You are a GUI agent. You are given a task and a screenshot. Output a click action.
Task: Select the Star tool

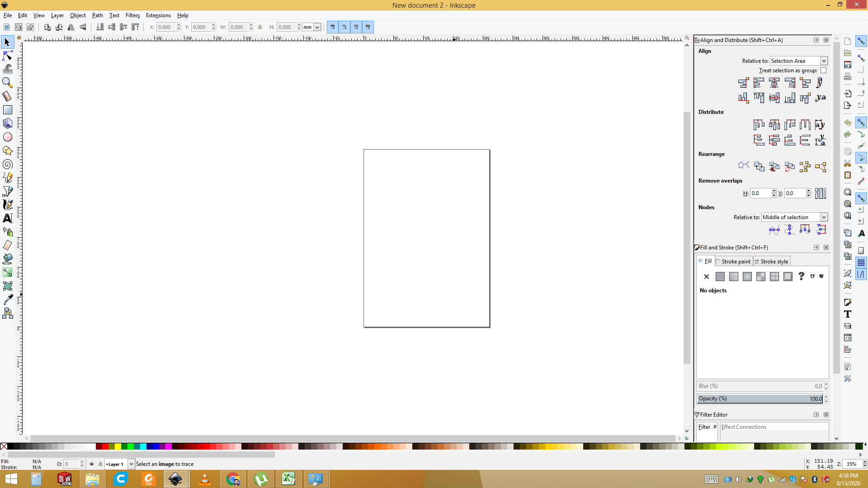tap(7, 151)
